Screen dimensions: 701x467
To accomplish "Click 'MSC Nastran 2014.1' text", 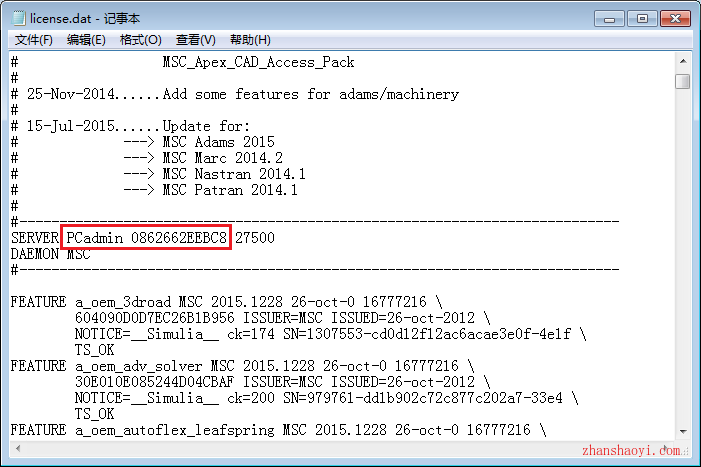I will [x=234, y=174].
